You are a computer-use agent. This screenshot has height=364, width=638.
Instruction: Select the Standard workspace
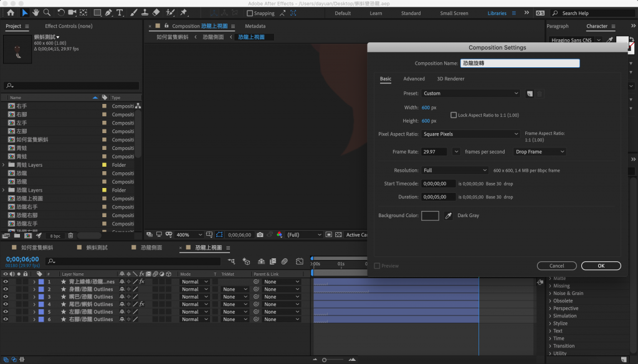coord(411,13)
